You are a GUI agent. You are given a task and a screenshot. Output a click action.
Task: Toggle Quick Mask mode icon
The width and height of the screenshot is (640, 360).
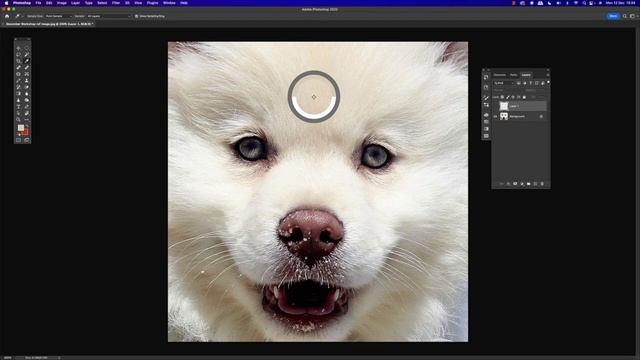pyautogui.click(x=18, y=140)
